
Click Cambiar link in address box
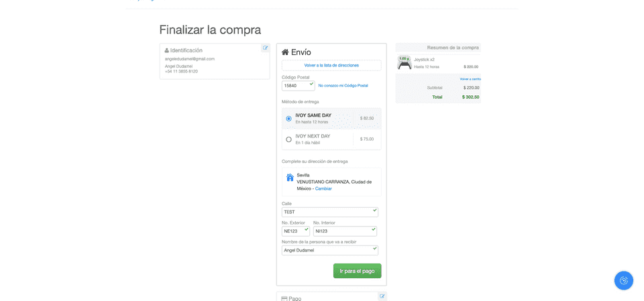(x=323, y=188)
